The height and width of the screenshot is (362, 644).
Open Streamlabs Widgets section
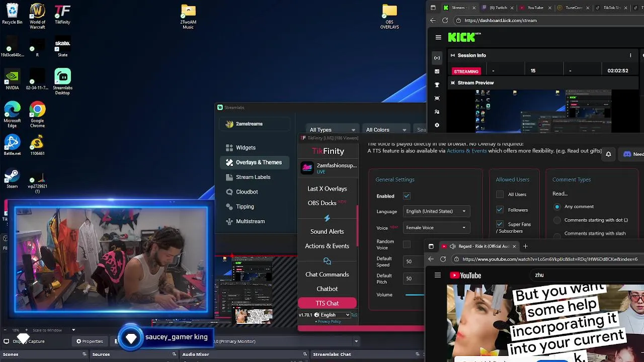pyautogui.click(x=246, y=148)
